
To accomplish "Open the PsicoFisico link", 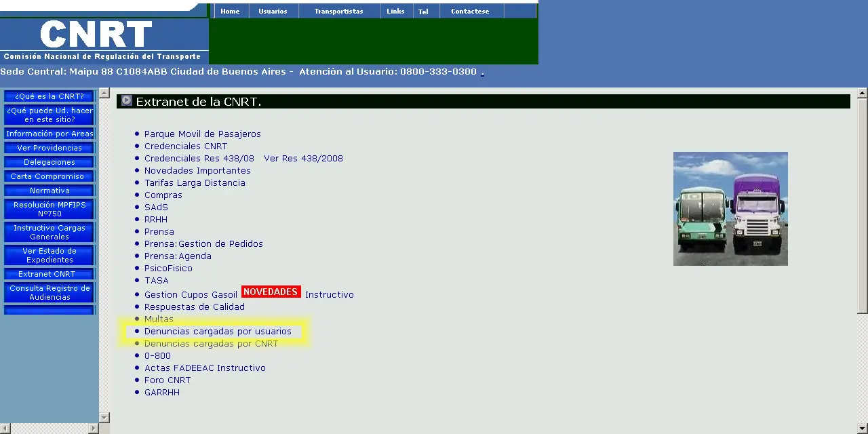I will pos(168,269).
